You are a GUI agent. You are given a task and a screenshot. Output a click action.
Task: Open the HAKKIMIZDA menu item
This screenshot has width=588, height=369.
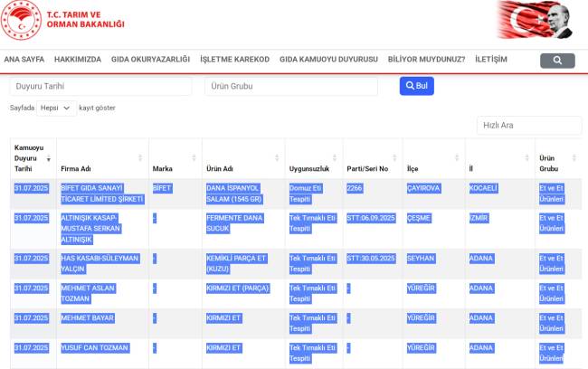[x=78, y=60]
